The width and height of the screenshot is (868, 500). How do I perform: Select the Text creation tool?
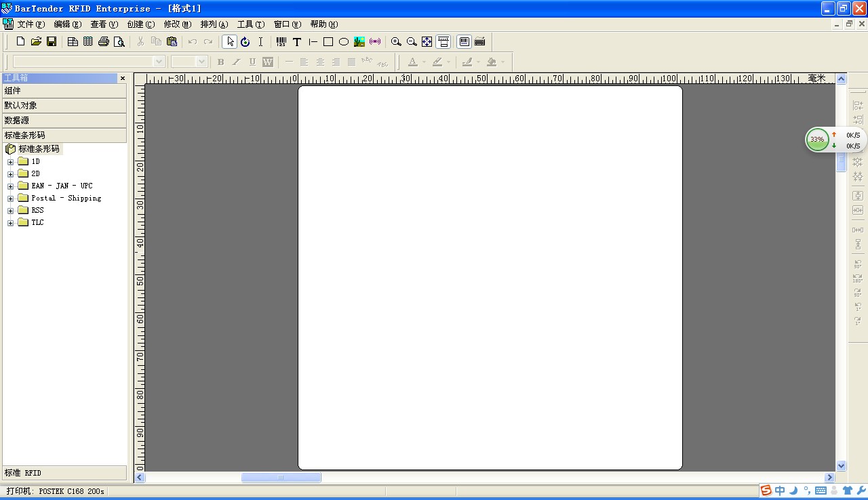[x=297, y=41]
